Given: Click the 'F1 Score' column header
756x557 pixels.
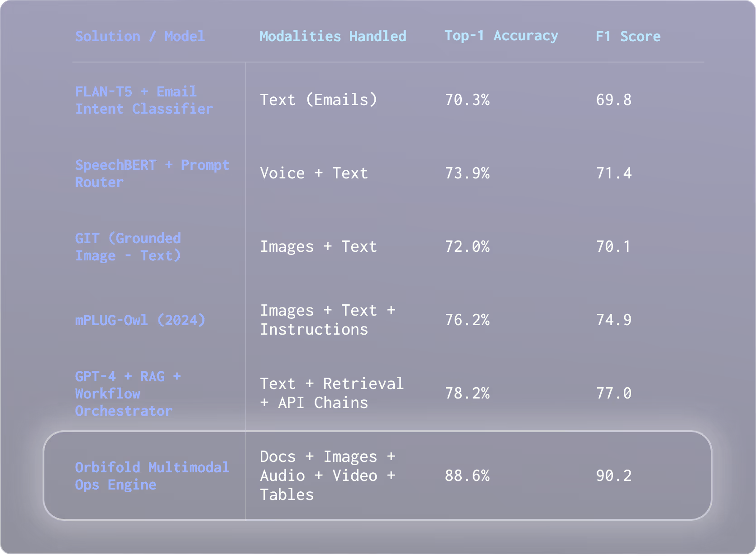Looking at the screenshot, I should pyautogui.click(x=628, y=36).
